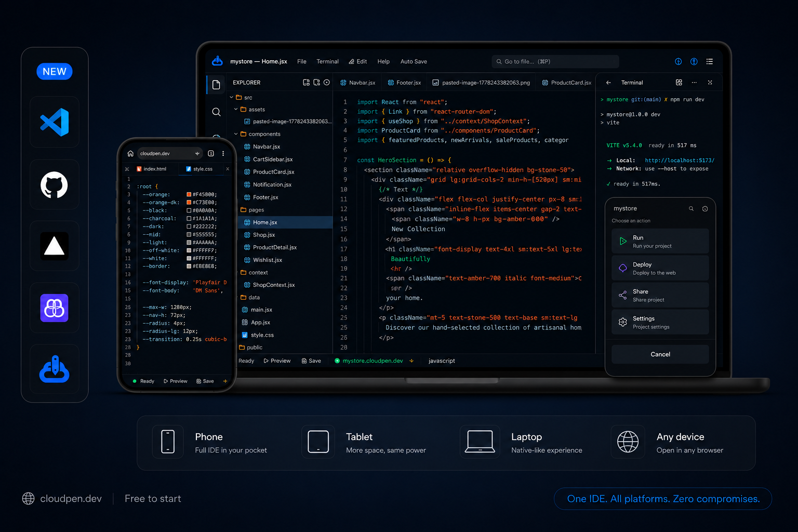Click the home icon on the phone browser
Viewport: 798px width, 532px height.
[x=130, y=154]
